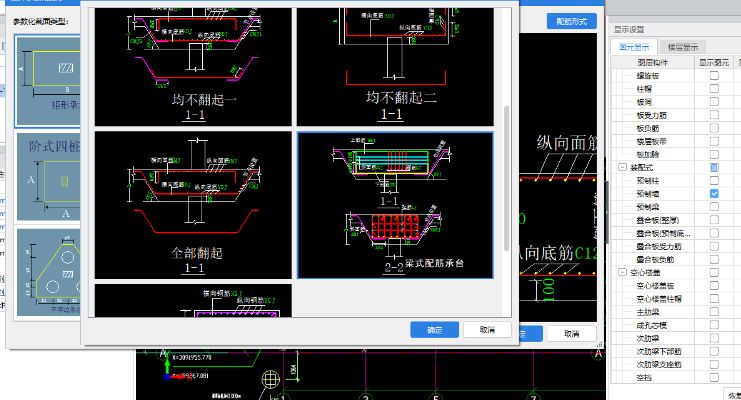Check the 空心楼盖板 display box
Image resolution: width=741 pixels, height=400 pixels.
[x=714, y=286]
